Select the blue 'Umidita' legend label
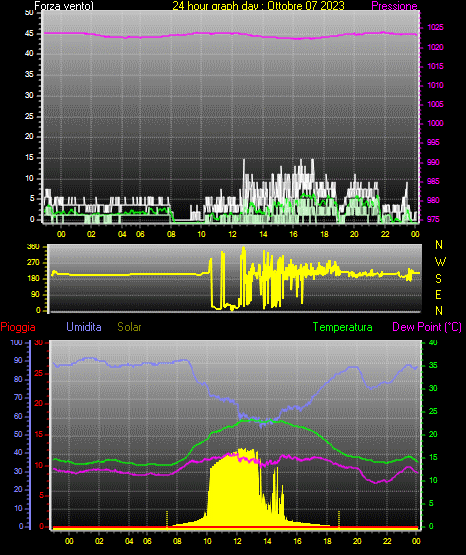466x555 pixels. 84,327
